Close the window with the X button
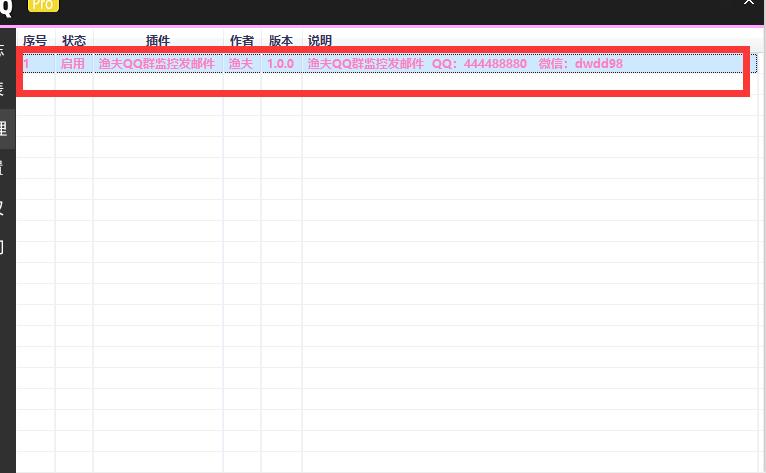This screenshot has width=766, height=473. [x=749, y=2]
